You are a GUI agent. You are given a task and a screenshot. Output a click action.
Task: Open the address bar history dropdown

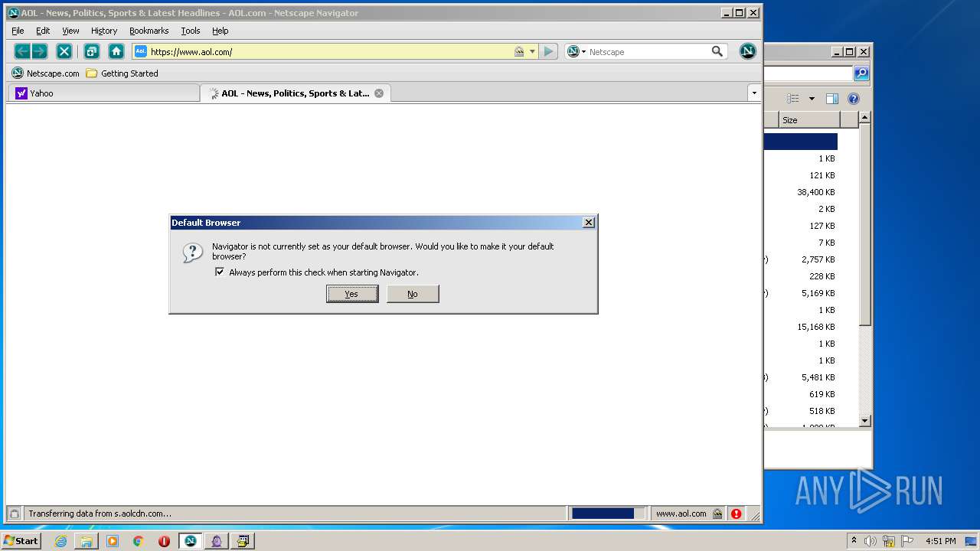532,51
